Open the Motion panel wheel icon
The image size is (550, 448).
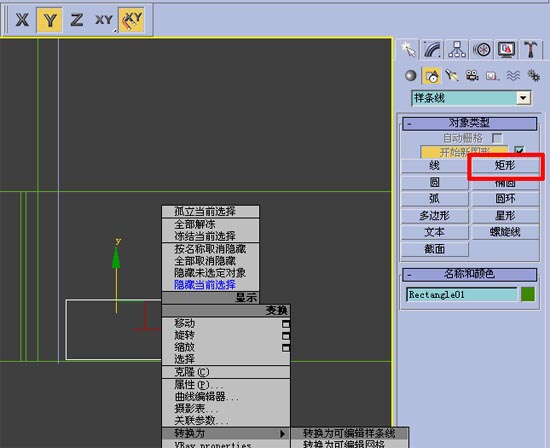click(482, 49)
